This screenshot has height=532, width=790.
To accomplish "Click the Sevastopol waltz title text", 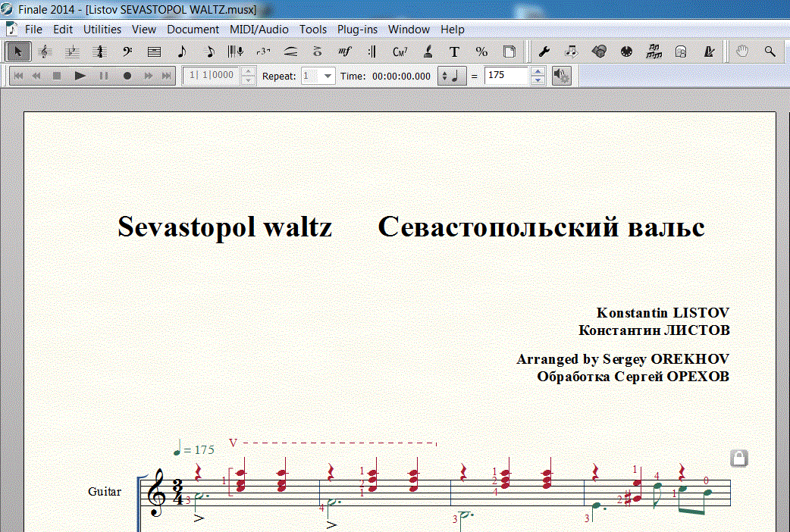I will pos(224,227).
